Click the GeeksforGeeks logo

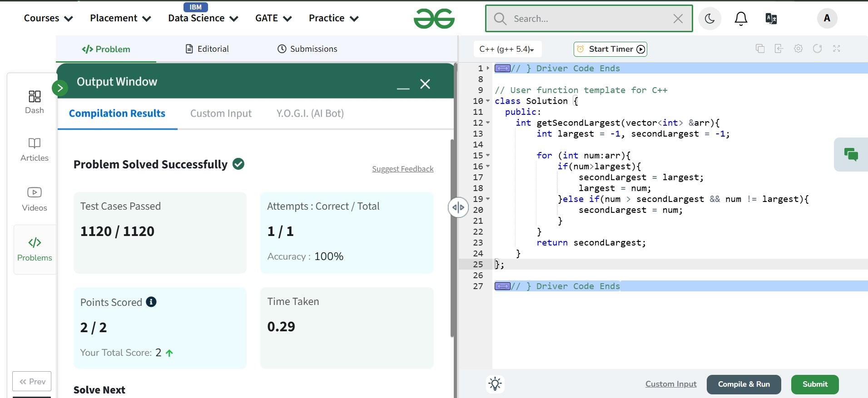click(434, 19)
